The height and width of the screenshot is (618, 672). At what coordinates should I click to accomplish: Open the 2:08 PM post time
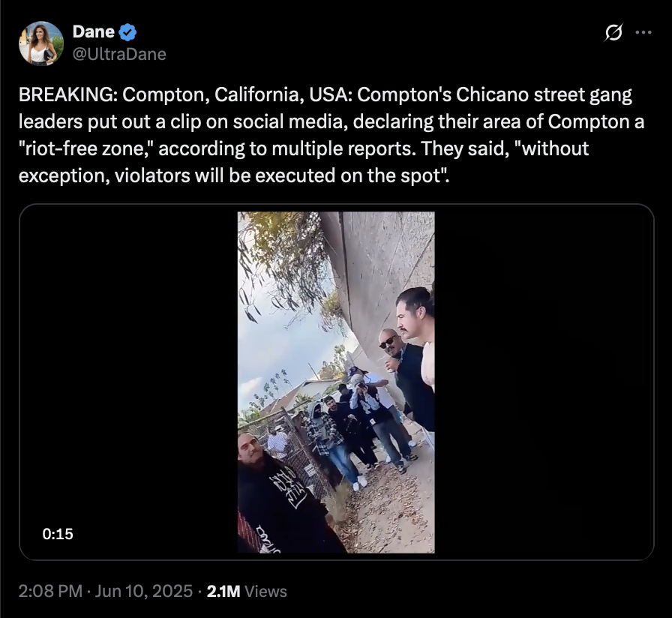pyautogui.click(x=50, y=592)
